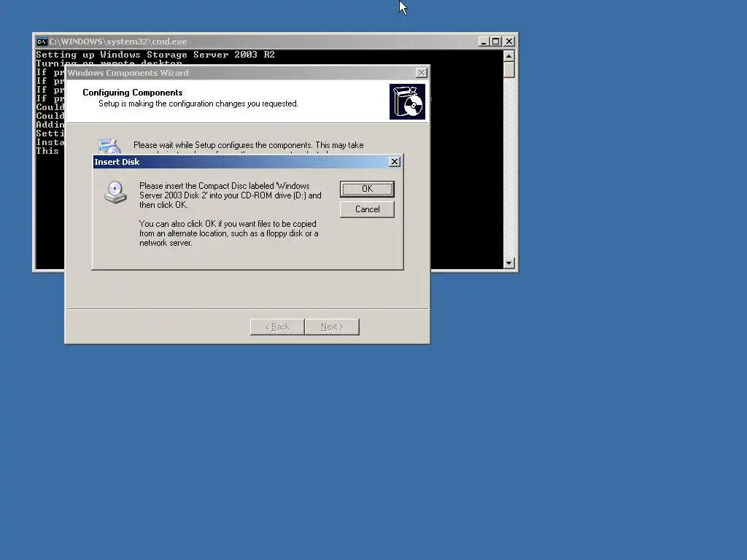Viewport: 747px width, 560px height.
Task: Click the setup box icon in wizard header
Action: coord(407,102)
